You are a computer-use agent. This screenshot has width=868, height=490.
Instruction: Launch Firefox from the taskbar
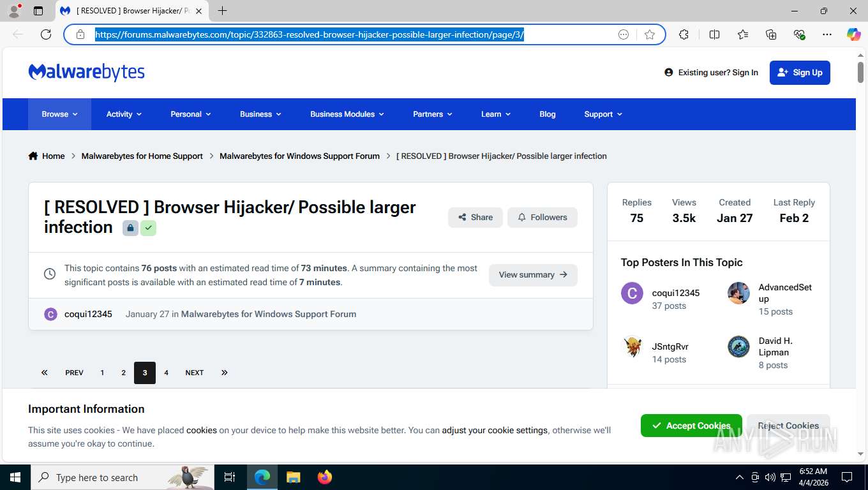click(x=325, y=477)
